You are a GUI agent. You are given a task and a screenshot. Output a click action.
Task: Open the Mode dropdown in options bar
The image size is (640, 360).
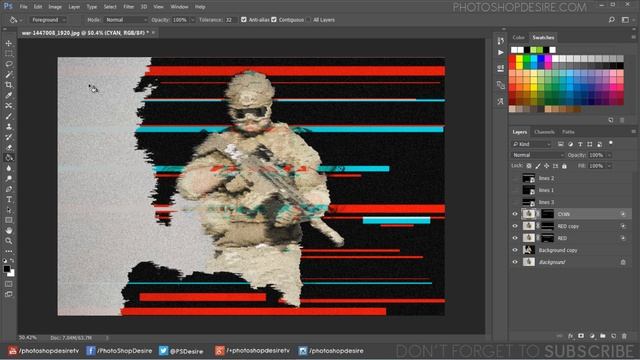coord(125,20)
